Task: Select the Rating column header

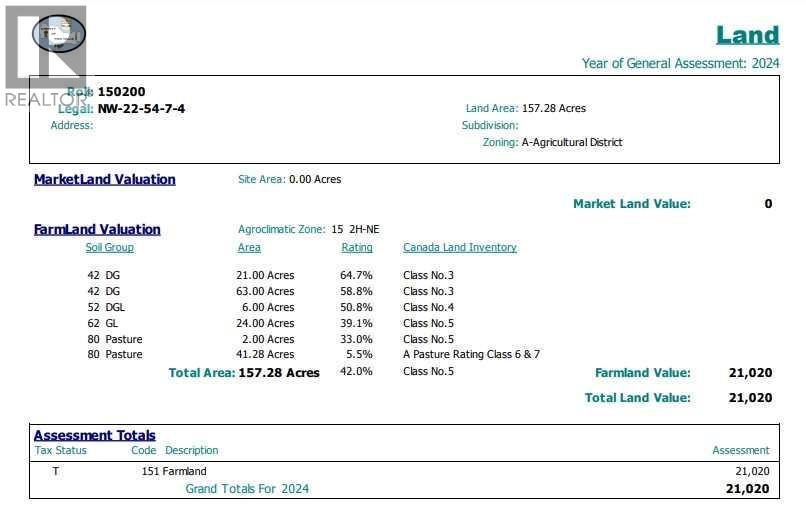Action: 356,248
